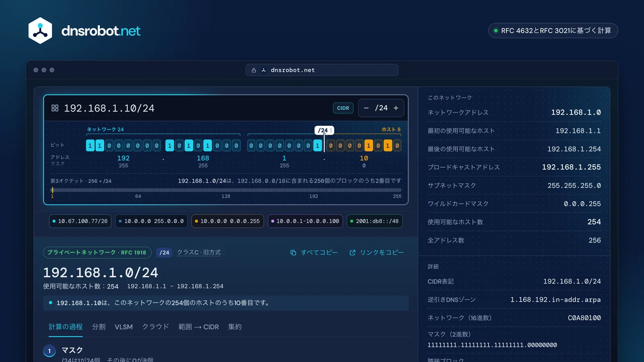Click the クラスC · 旧方式 label
The height and width of the screenshot is (362, 644).
(x=199, y=253)
